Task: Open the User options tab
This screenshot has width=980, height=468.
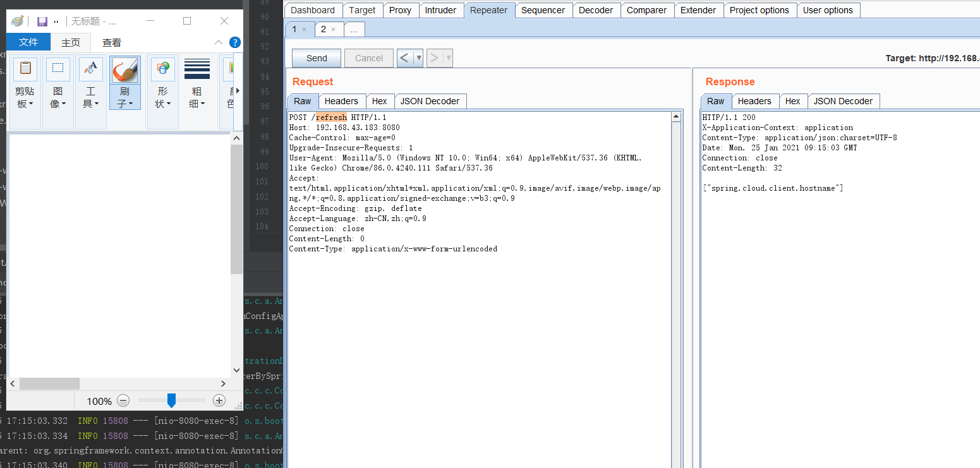Action: tap(828, 10)
